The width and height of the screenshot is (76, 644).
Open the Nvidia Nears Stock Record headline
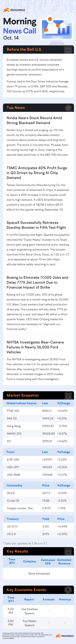[34, 120]
